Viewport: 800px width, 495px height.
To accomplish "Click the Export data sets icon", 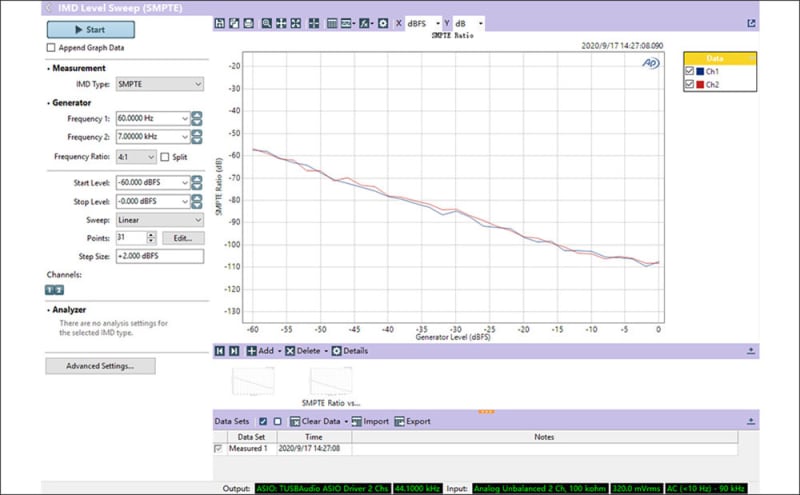I will click(399, 422).
